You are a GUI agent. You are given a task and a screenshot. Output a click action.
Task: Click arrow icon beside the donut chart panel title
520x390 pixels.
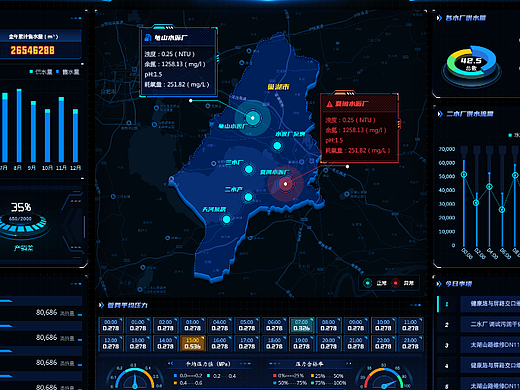tap(439, 18)
